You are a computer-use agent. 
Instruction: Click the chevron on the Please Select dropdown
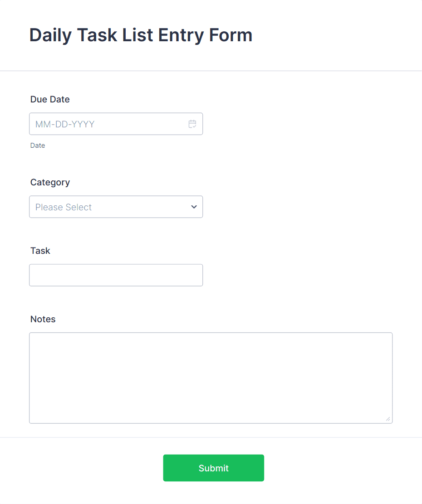194,207
